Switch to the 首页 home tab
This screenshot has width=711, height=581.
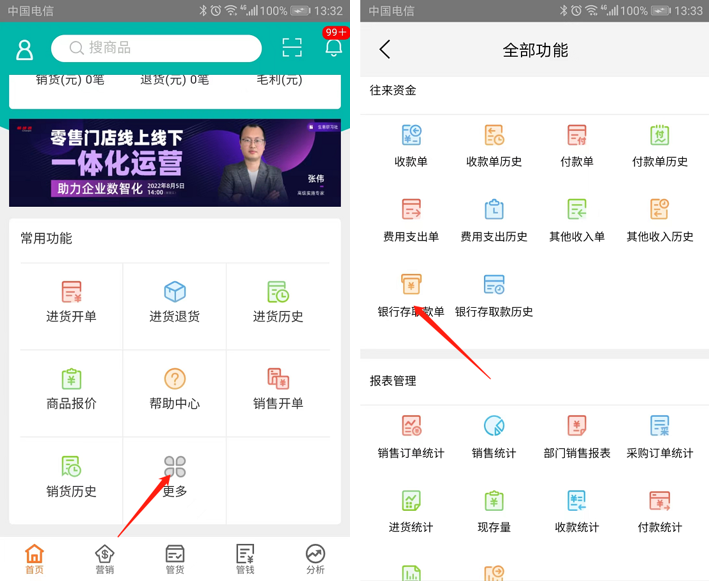coord(34,559)
